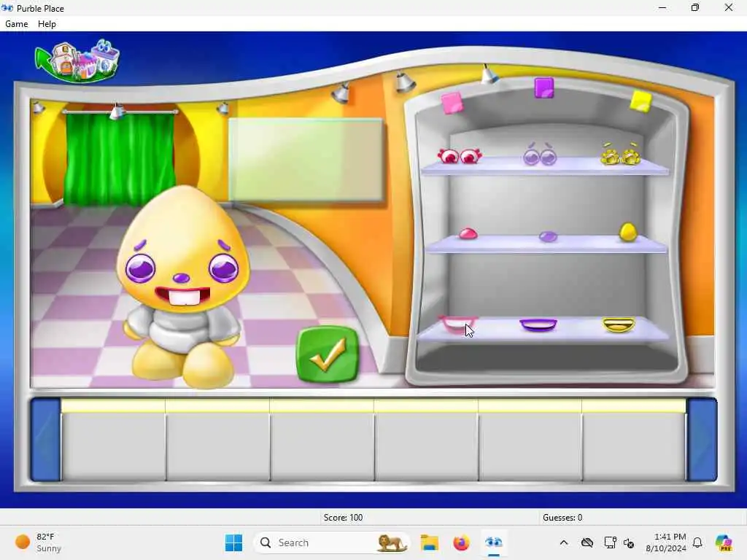Click the right blue end cap of the history bar
This screenshot has height=560, width=747.
pos(702,439)
